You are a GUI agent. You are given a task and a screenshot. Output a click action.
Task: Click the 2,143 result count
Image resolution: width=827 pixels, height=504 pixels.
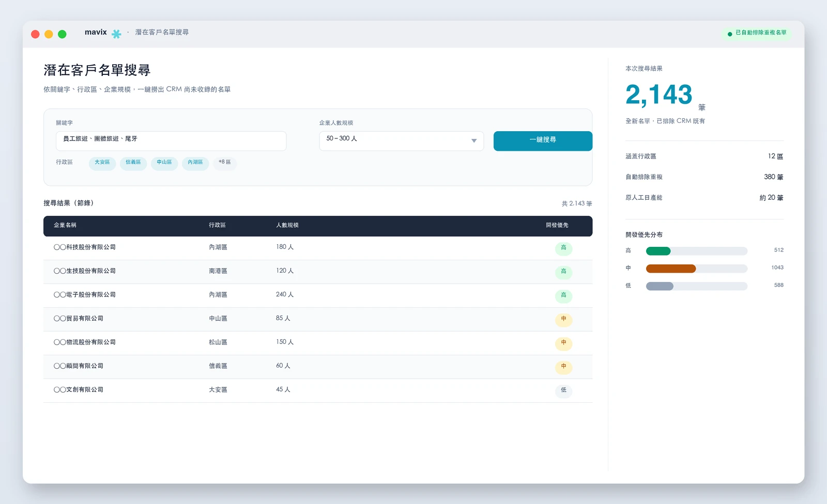(x=658, y=95)
